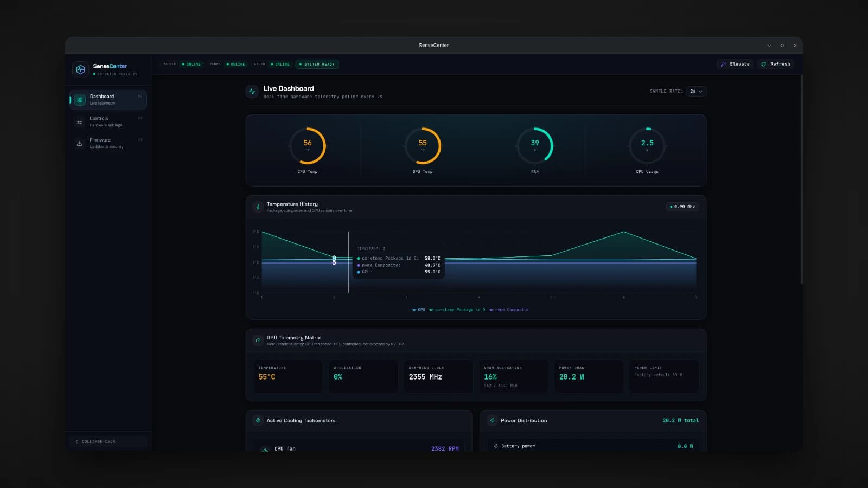
Task: Click the CPU Usage gauge showing 2.5
Action: pyautogui.click(x=647, y=145)
